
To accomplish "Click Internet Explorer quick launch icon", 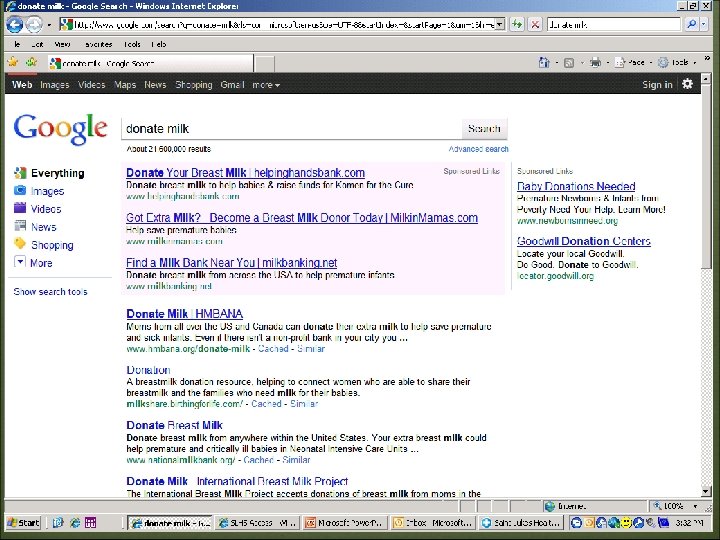I will point(75,523).
